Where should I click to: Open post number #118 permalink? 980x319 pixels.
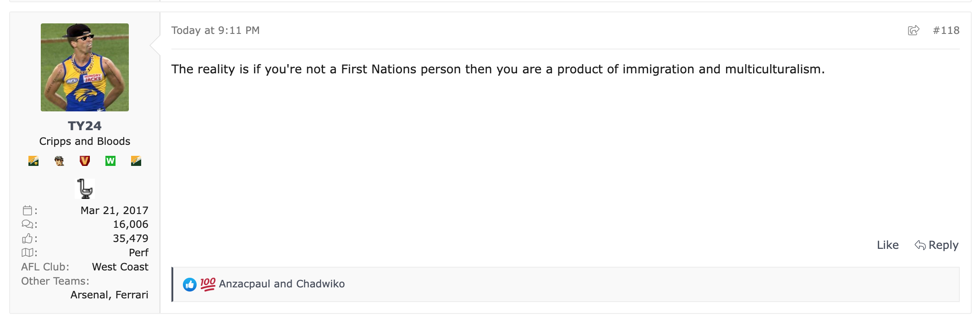(946, 30)
